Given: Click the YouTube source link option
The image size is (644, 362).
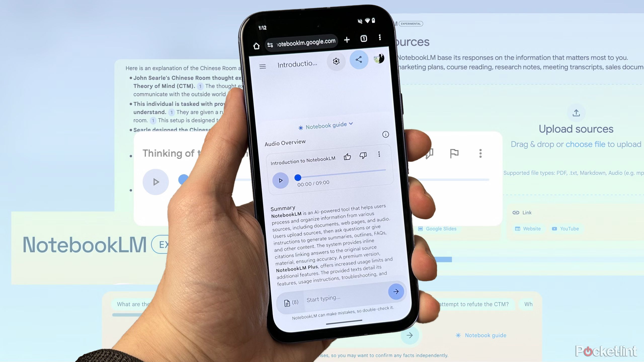Looking at the screenshot, I should tap(570, 229).
